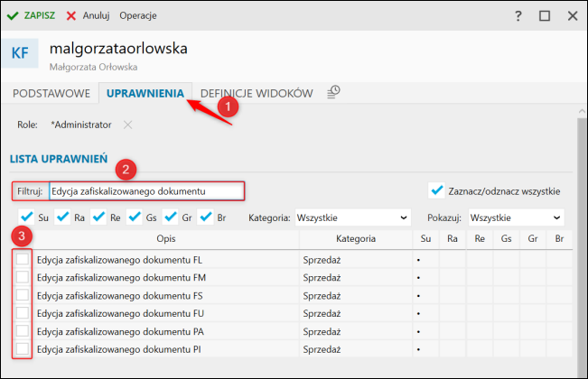Check the box for dokumentu PA

[23, 330]
